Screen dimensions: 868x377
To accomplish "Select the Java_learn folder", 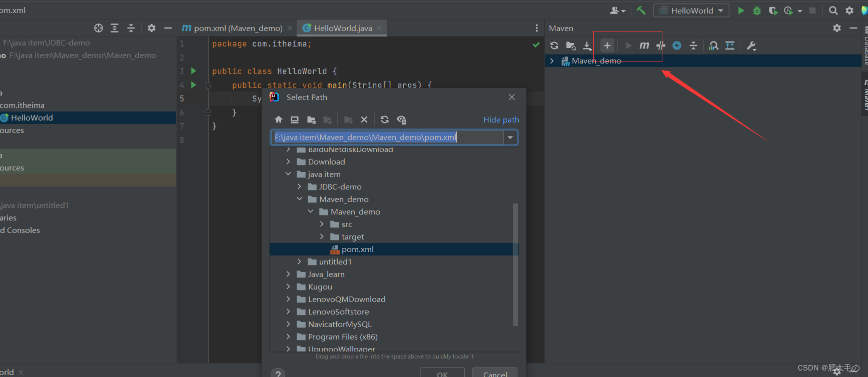I will (326, 274).
